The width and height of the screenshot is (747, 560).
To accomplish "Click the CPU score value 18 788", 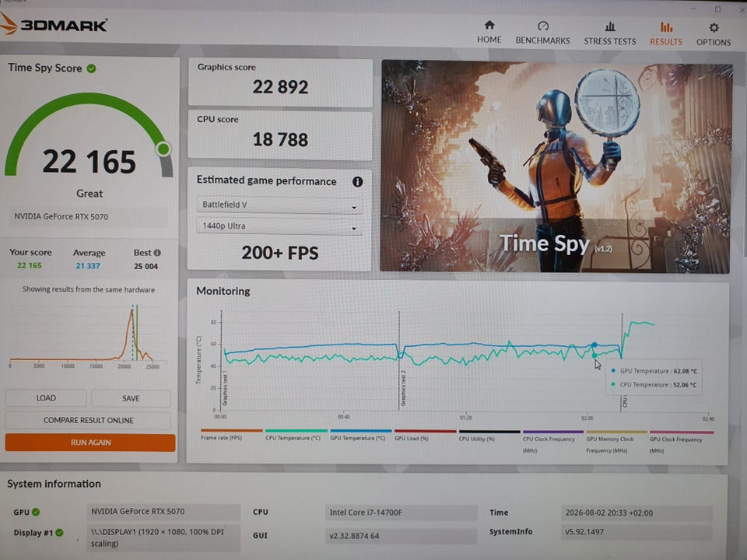I will click(x=280, y=139).
